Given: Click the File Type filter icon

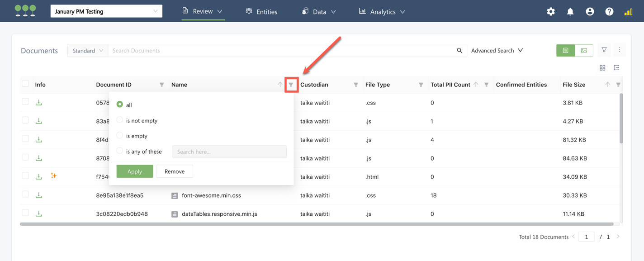Looking at the screenshot, I should pos(421,85).
